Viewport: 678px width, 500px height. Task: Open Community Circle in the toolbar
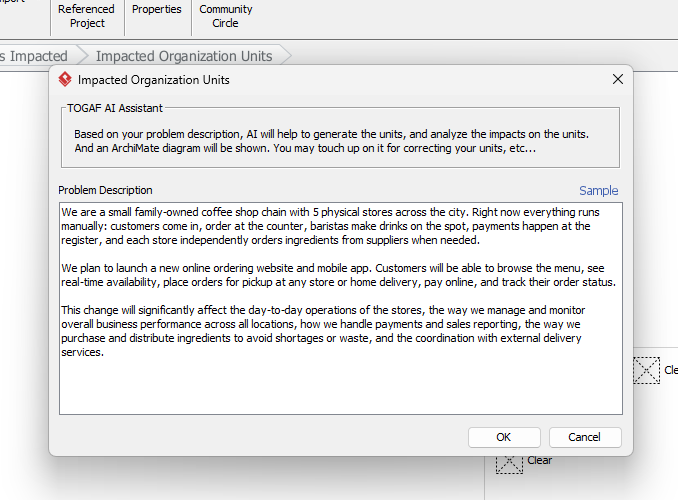225,16
